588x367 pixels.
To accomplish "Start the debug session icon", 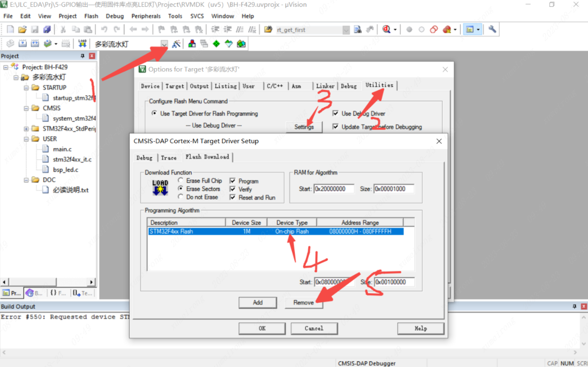I will 386,29.
